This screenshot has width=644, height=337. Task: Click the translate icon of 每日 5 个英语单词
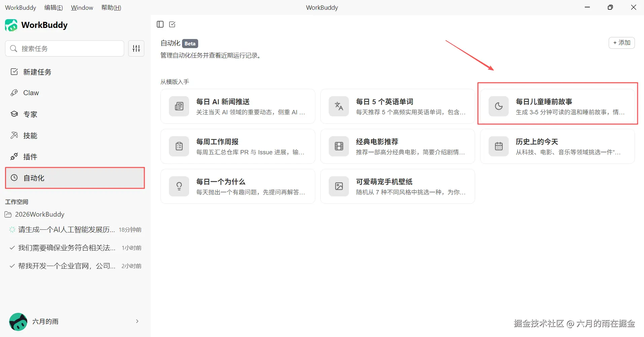(x=339, y=106)
